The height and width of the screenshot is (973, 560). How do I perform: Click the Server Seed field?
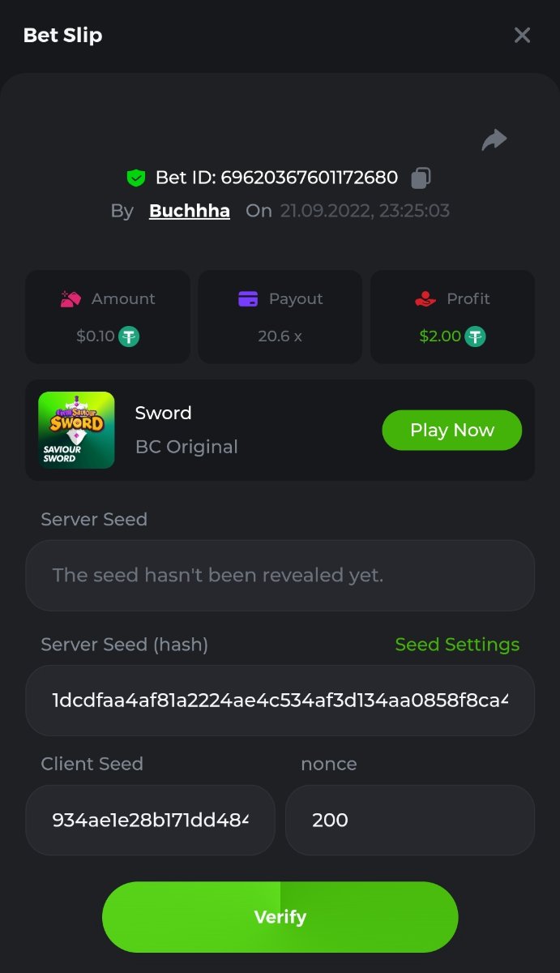click(280, 576)
